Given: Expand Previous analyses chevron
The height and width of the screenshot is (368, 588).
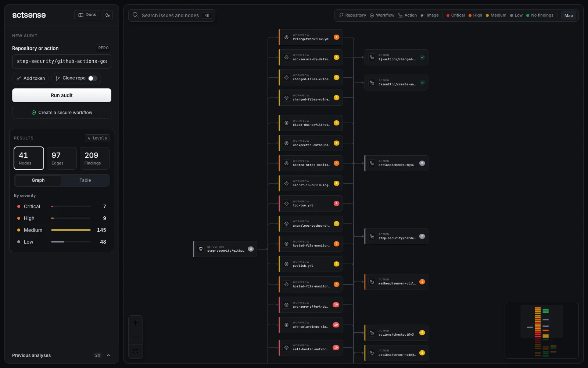Looking at the screenshot, I should (x=108, y=355).
